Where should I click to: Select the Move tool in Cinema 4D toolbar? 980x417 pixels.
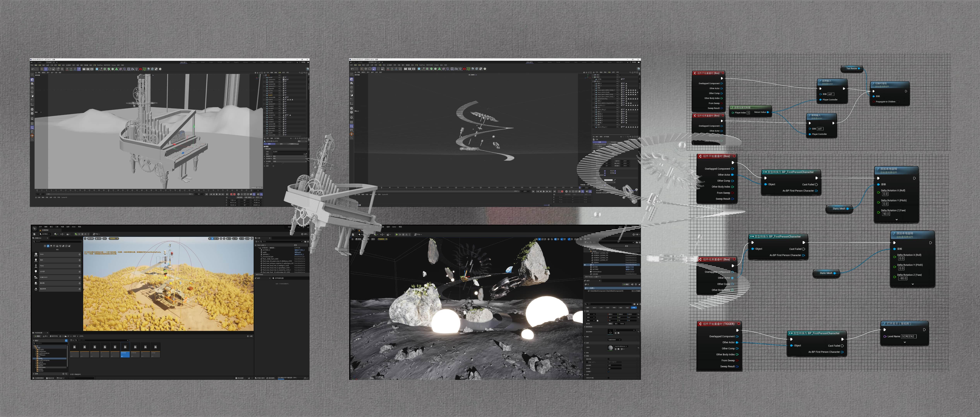(x=46, y=69)
